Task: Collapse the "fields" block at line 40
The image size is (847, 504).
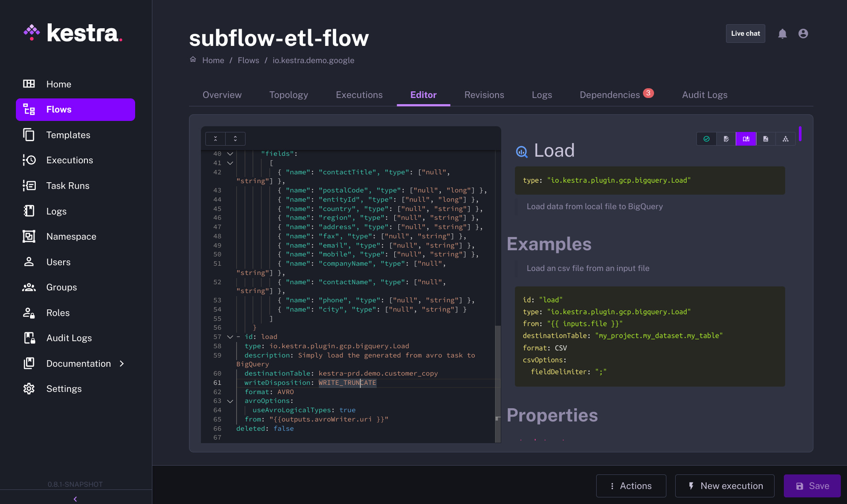Action: click(x=230, y=154)
